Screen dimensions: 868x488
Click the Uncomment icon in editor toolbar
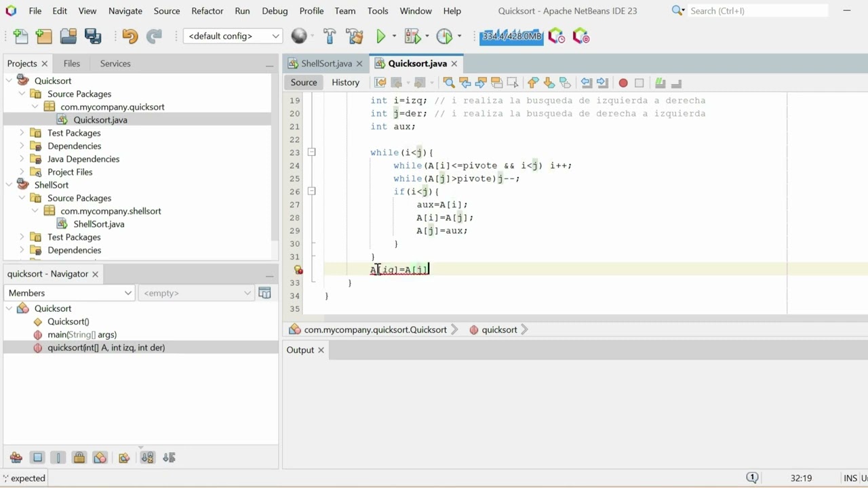point(676,83)
